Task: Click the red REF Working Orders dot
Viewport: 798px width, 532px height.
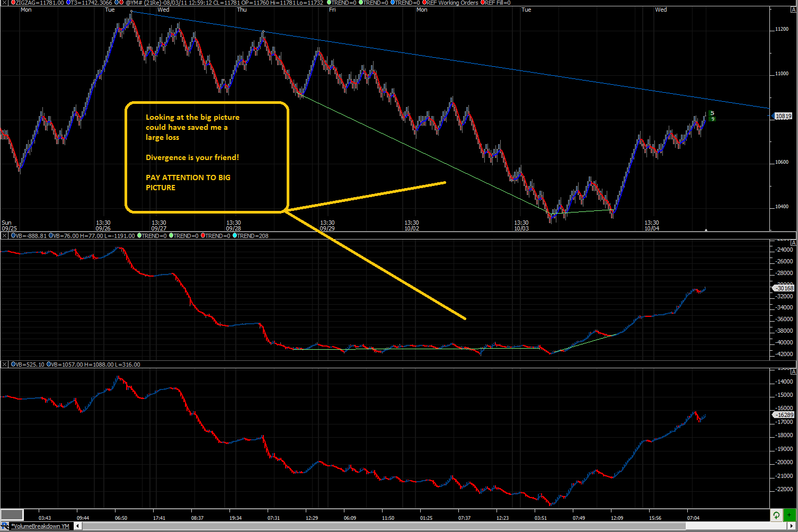Action: point(424,3)
